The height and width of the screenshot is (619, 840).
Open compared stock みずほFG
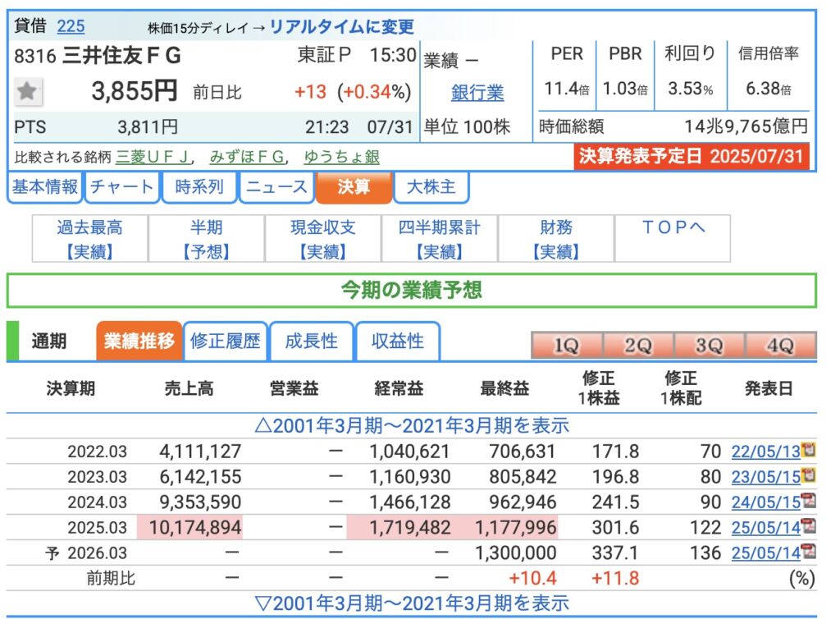coord(247,157)
